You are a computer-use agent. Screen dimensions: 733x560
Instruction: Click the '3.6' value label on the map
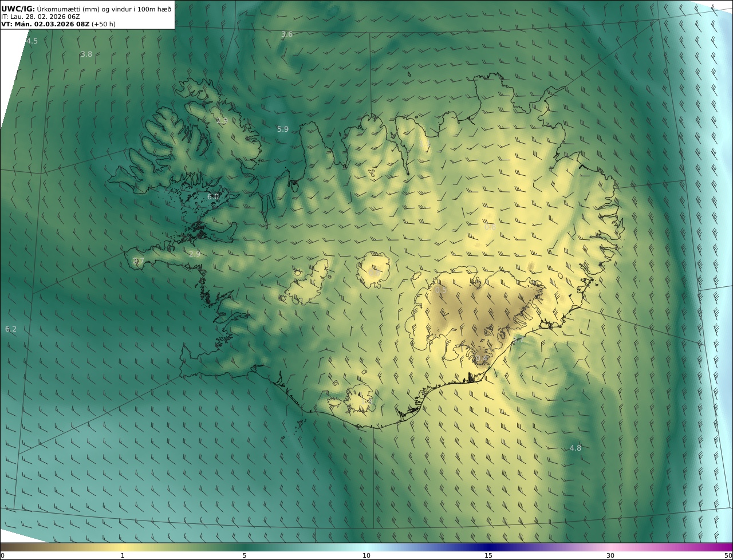tap(287, 34)
